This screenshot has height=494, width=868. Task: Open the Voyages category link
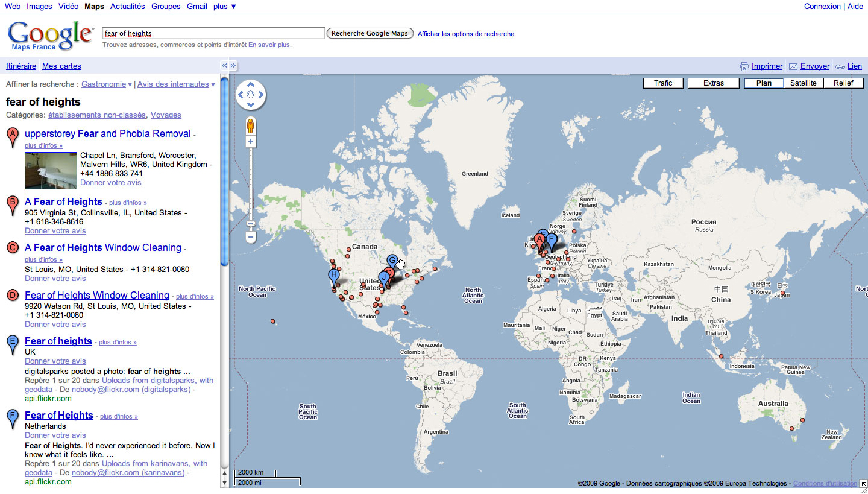point(166,115)
